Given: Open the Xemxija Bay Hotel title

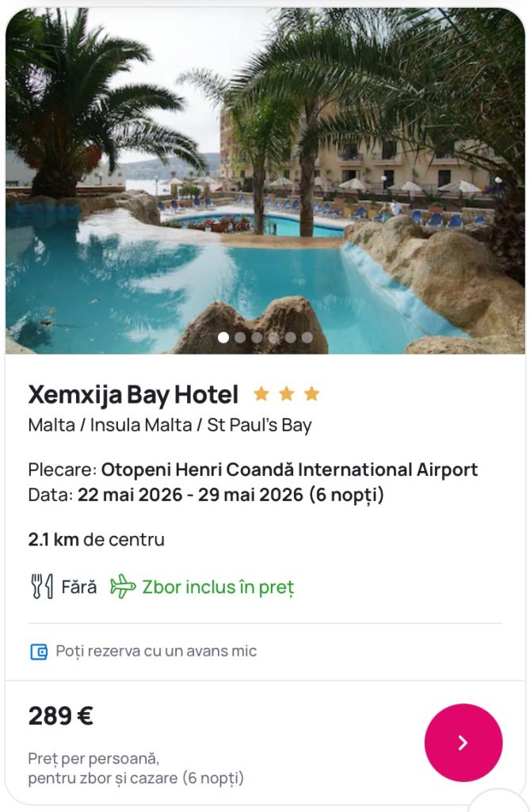Looking at the screenshot, I should click(133, 394).
